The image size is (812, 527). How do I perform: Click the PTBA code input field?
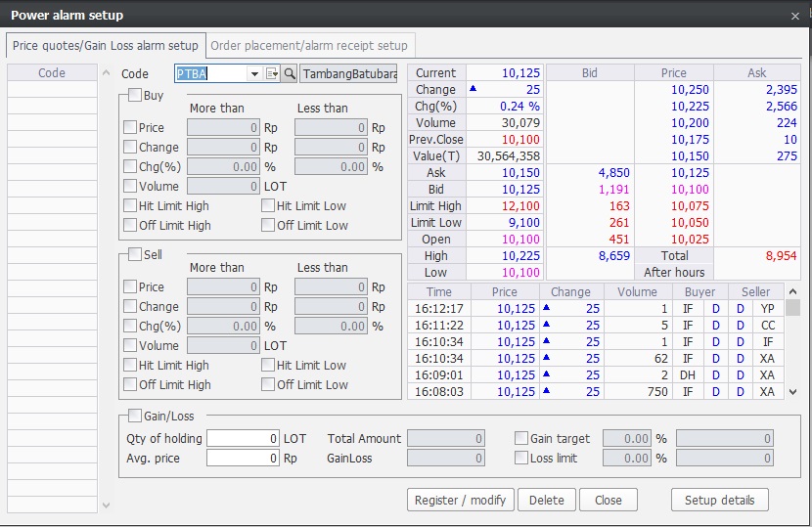[211, 73]
